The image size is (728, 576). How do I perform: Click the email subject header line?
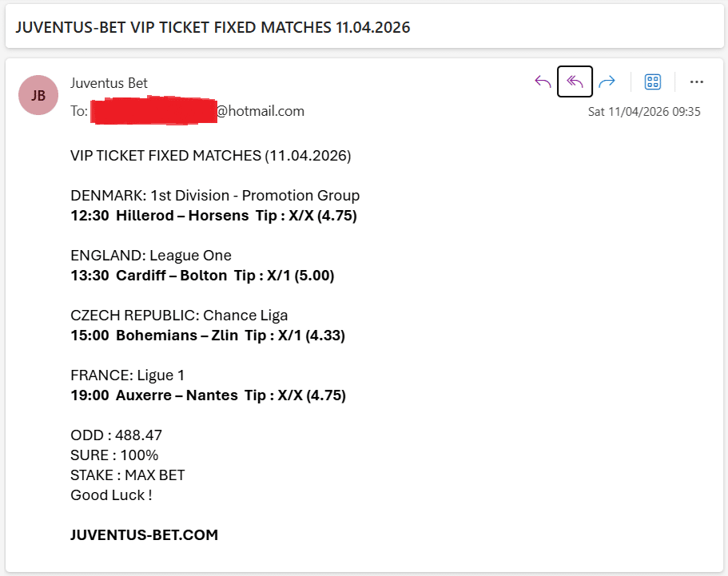[213, 27]
